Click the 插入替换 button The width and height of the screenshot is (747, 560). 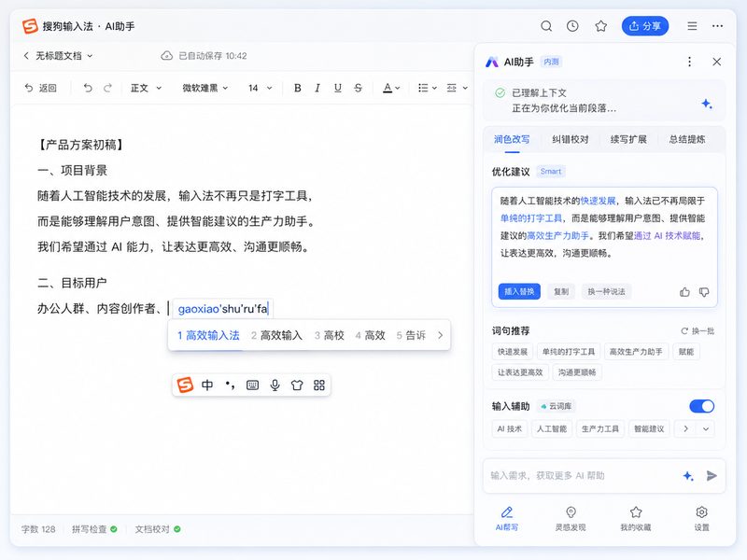coord(519,291)
